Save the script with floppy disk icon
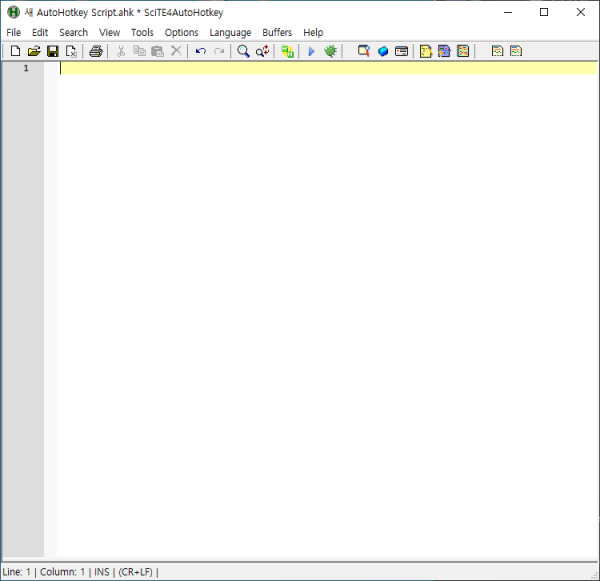This screenshot has height=581, width=600. click(52, 51)
